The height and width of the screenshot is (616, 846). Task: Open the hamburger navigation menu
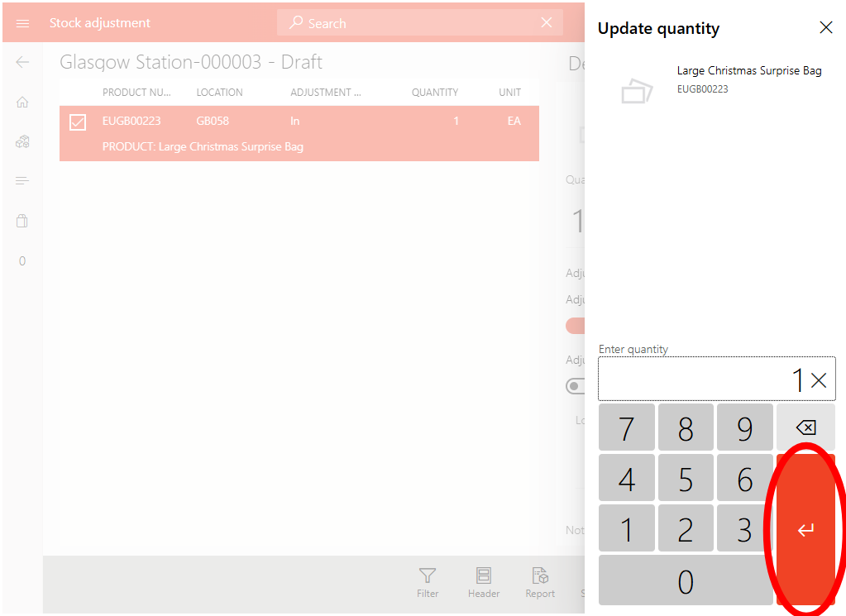point(22,23)
